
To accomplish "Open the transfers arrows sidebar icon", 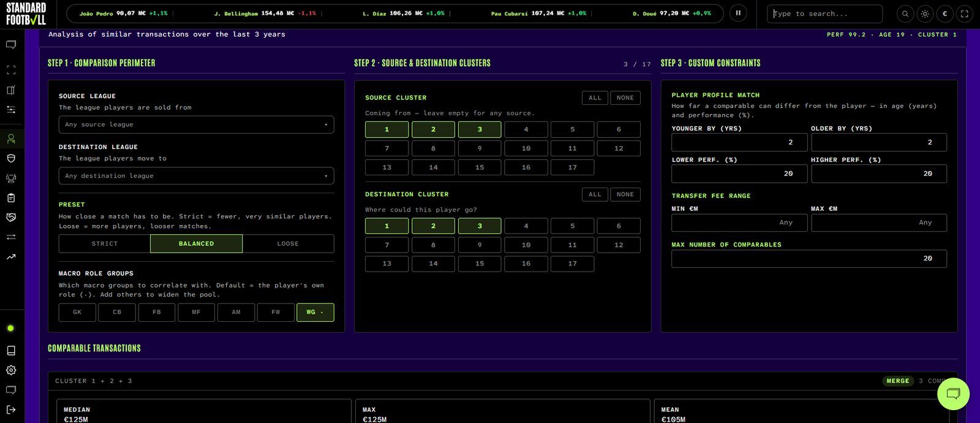I will coord(11,237).
